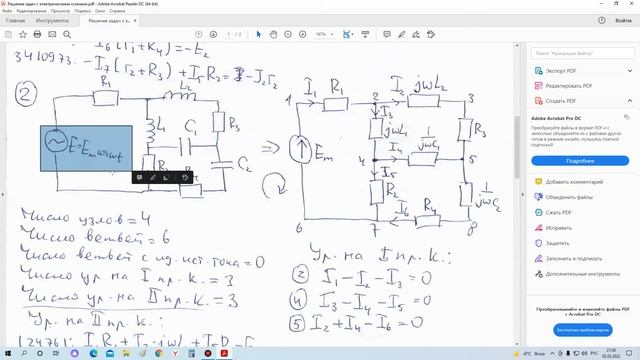Image resolution: width=640 pixels, height=360 pixels.
Task: Open the Создать PDF tool
Action: [560, 100]
